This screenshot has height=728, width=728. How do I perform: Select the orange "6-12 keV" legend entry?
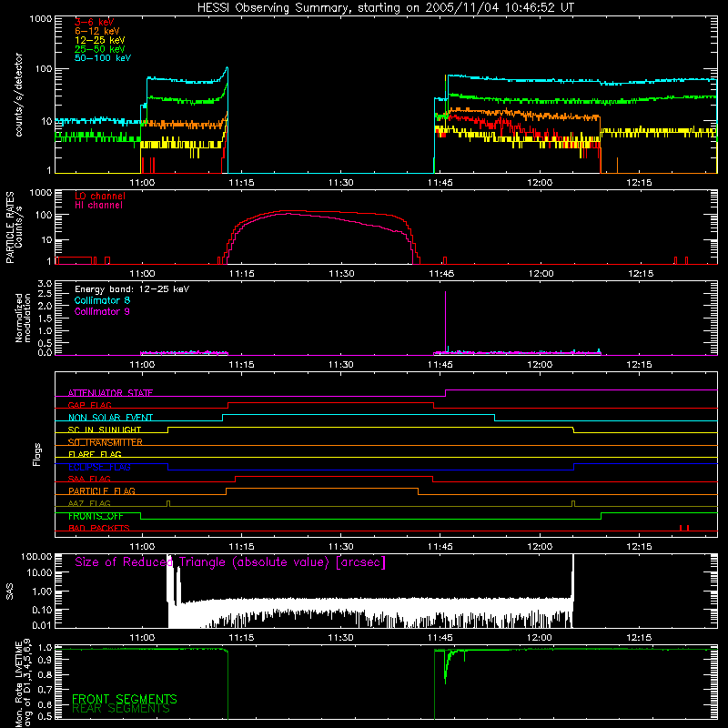coord(97,31)
